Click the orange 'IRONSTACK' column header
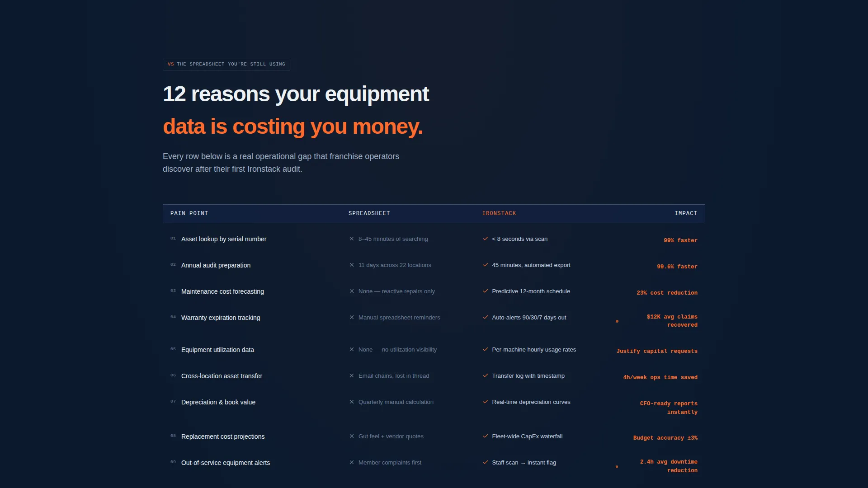The height and width of the screenshot is (488, 868). 499,213
